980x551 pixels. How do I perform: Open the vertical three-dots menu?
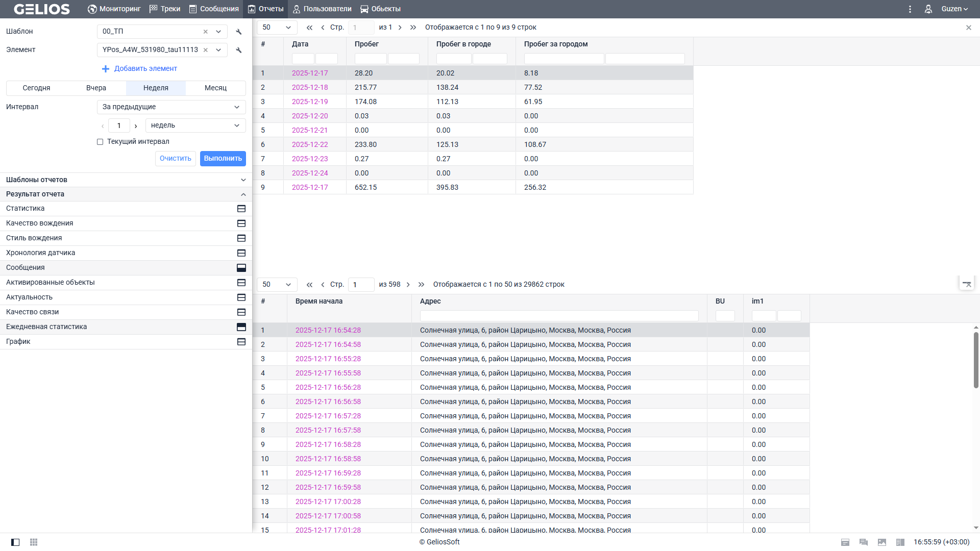[910, 9]
